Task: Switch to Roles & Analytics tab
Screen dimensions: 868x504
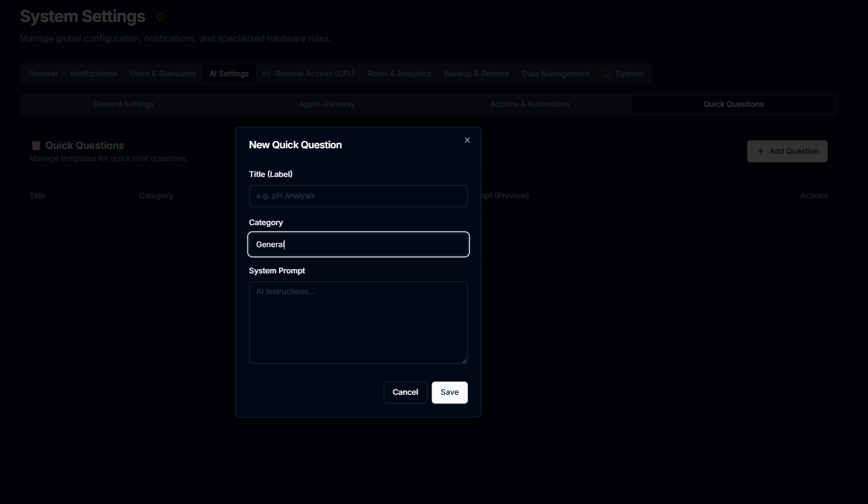Action: [399, 74]
